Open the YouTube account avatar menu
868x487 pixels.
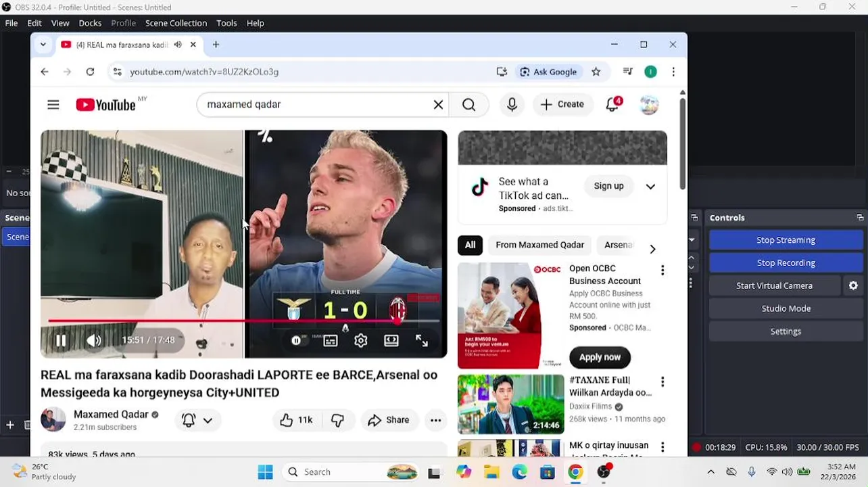[x=649, y=105]
